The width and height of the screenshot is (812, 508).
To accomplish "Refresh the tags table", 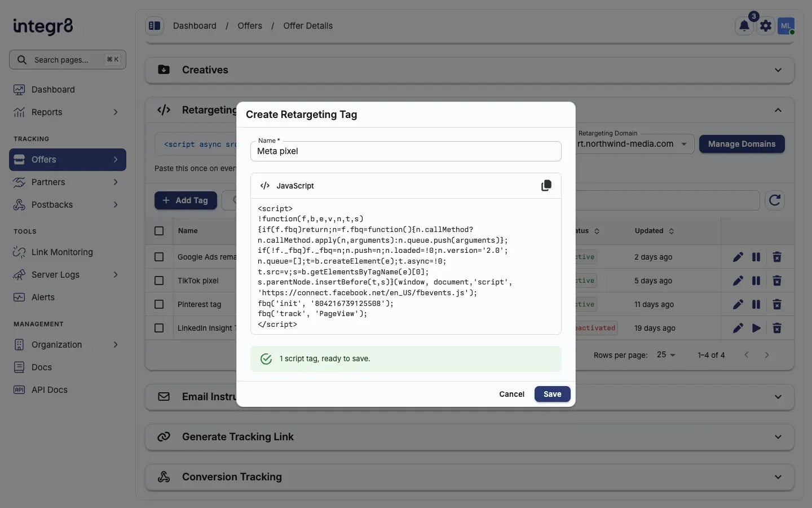I will [775, 200].
